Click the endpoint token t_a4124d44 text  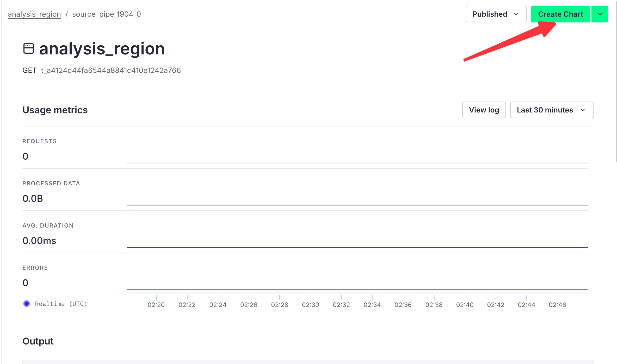(x=111, y=70)
